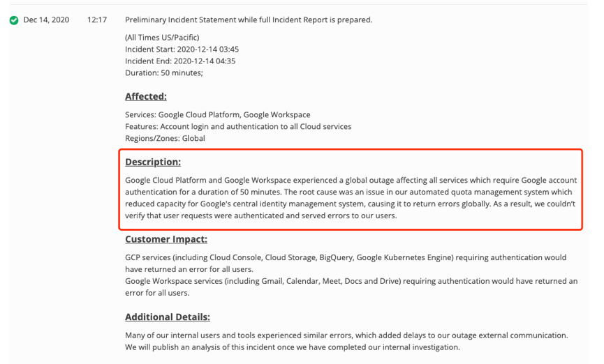The height and width of the screenshot is (364, 604).
Task: Click the 12:17 timestamp
Action: click(97, 20)
